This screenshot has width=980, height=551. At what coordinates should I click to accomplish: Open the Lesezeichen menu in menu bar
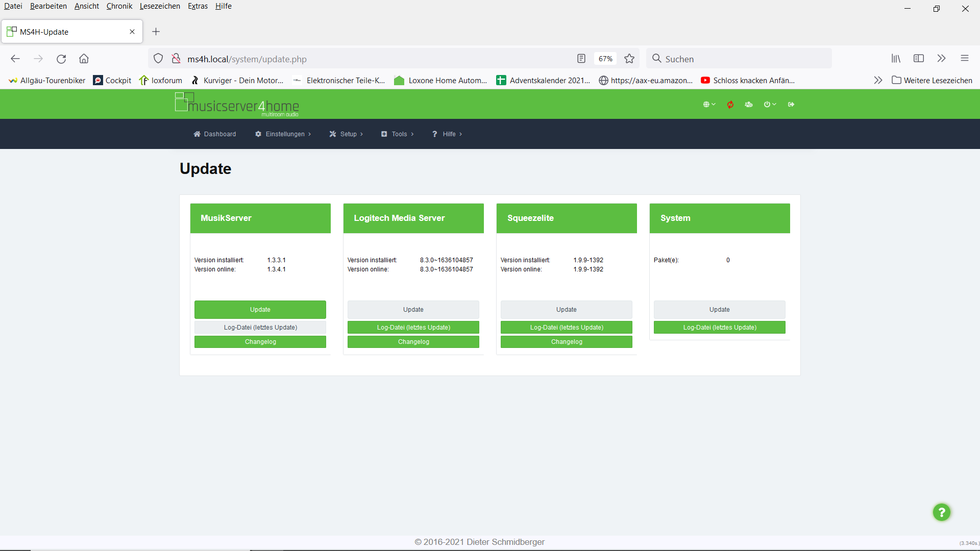tap(160, 6)
